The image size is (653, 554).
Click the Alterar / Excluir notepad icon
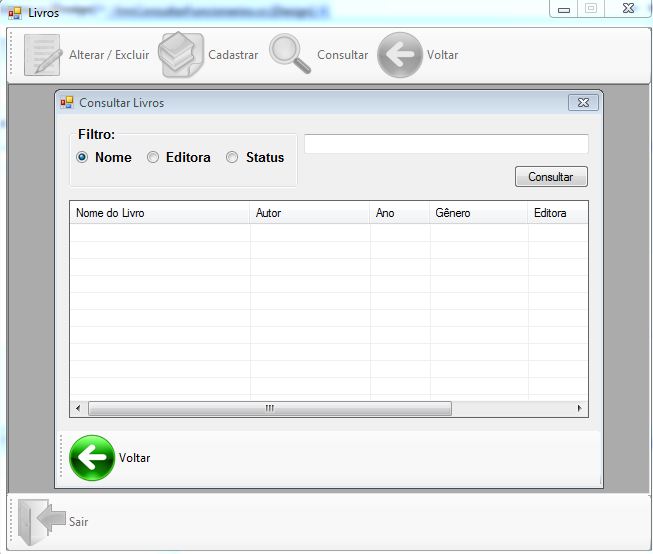click(x=43, y=55)
